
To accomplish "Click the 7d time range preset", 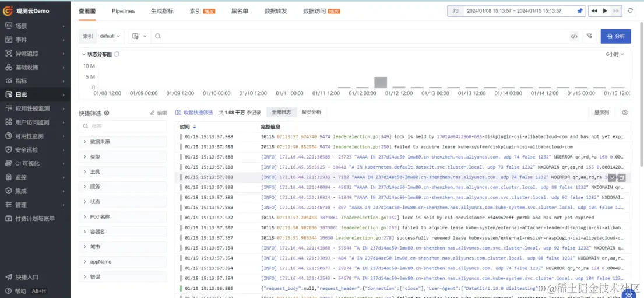I will click(456, 11).
